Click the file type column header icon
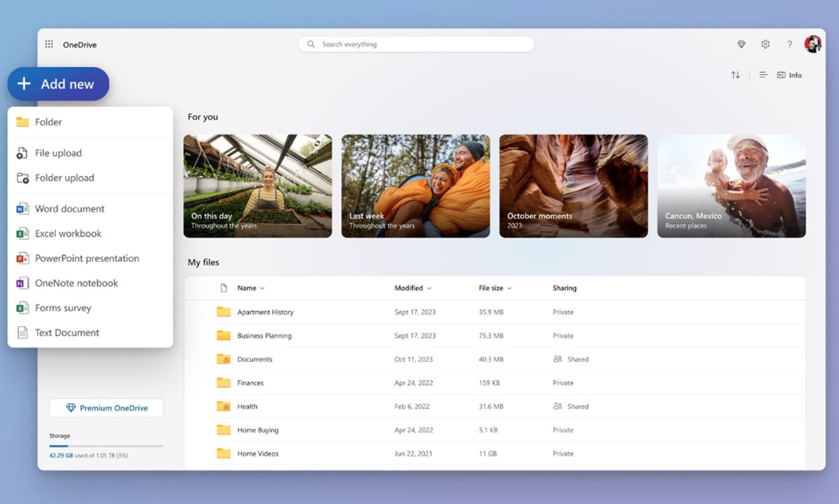The width and height of the screenshot is (839, 504). 224,288
